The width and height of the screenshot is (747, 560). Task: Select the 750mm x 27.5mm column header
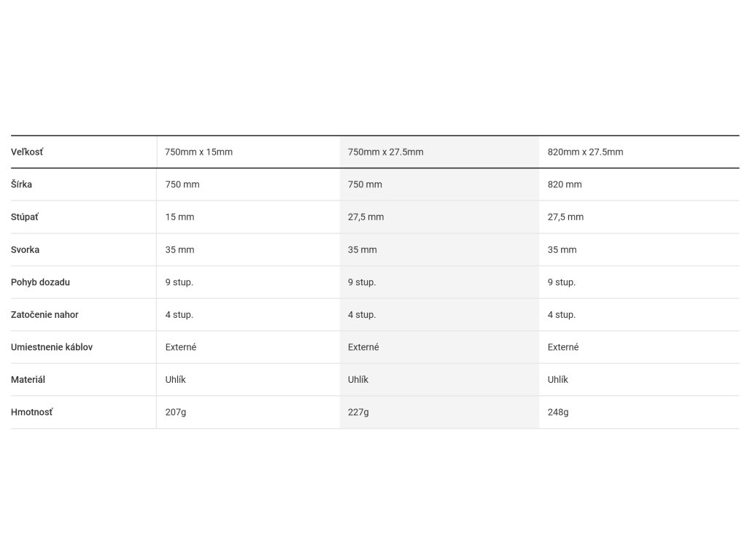tap(385, 152)
